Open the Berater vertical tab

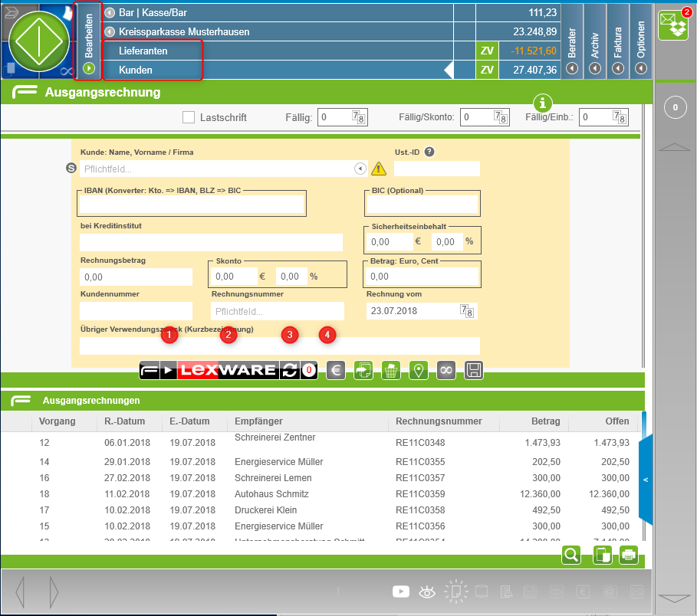572,41
